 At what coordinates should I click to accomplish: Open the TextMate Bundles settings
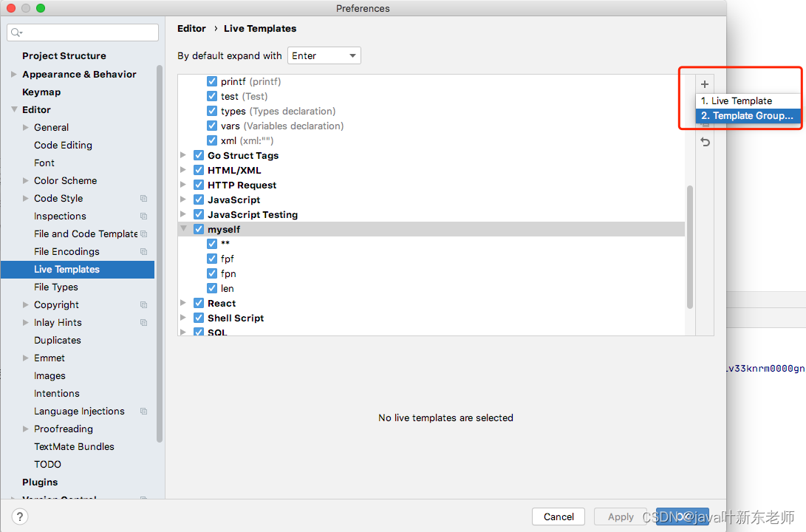74,447
